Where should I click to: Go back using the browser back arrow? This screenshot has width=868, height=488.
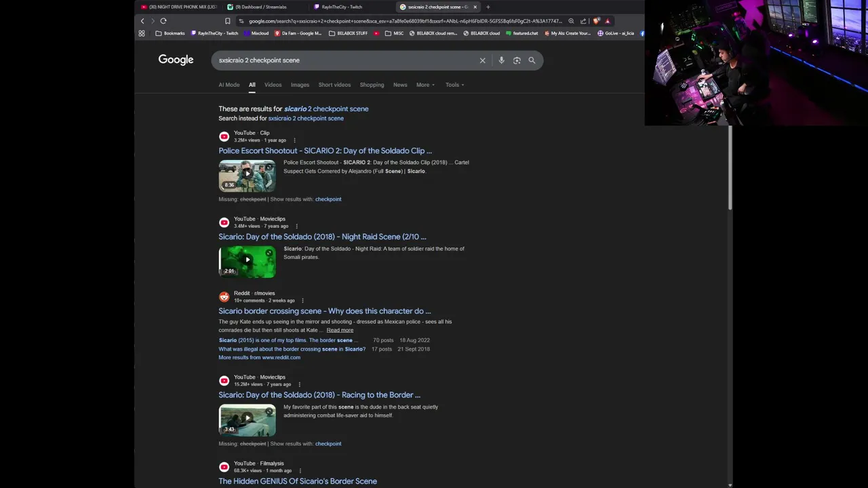pos(142,21)
